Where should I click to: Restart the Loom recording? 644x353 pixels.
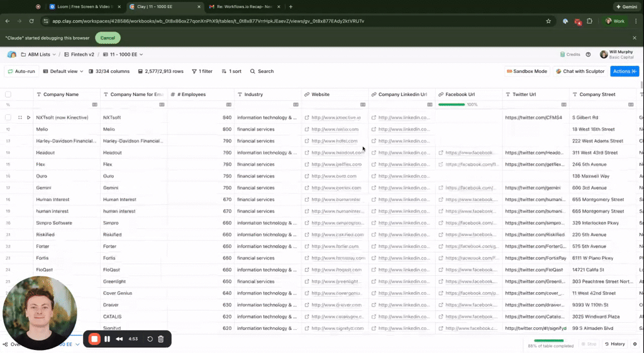150,339
